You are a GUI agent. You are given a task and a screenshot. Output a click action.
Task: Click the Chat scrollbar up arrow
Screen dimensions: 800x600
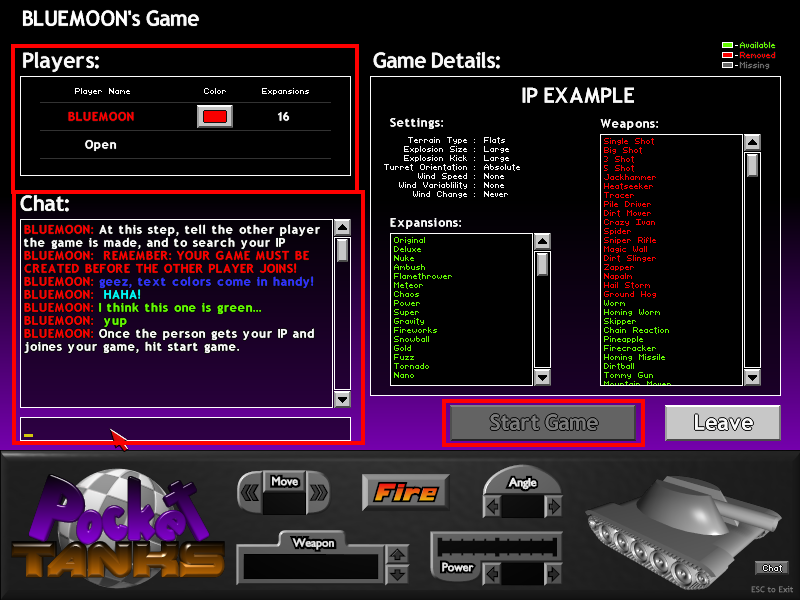click(342, 227)
